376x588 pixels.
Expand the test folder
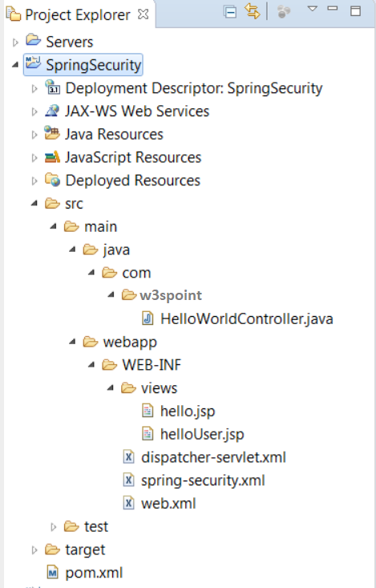(x=53, y=527)
